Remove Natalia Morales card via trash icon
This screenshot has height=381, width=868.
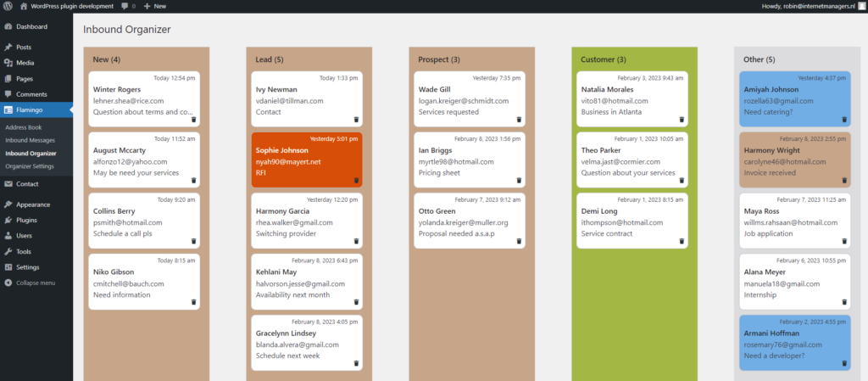coord(682,120)
